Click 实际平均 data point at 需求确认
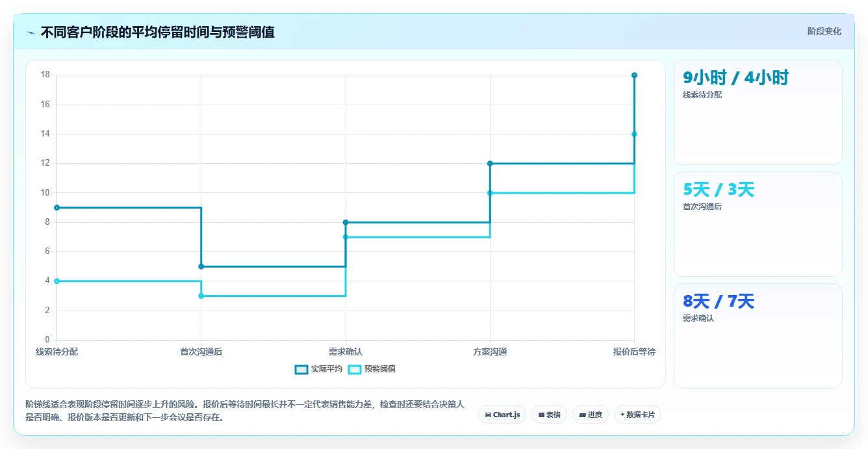The height and width of the screenshot is (449, 868). click(346, 222)
